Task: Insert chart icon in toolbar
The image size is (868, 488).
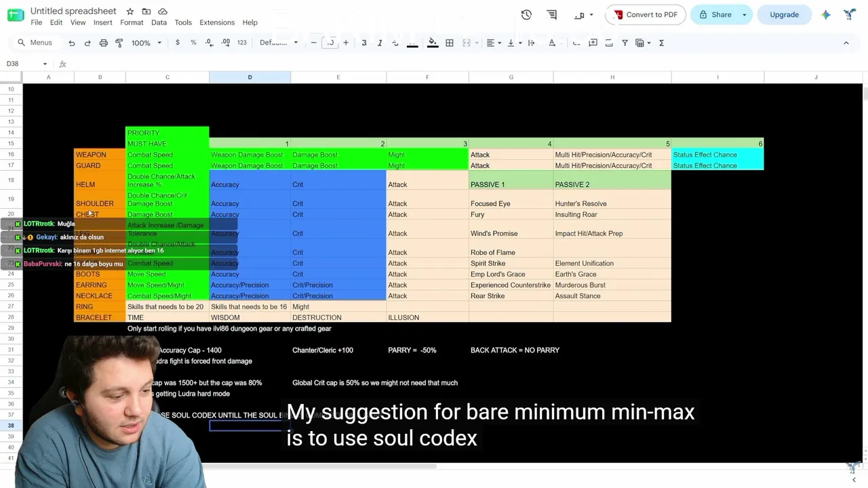Action: click(x=609, y=43)
